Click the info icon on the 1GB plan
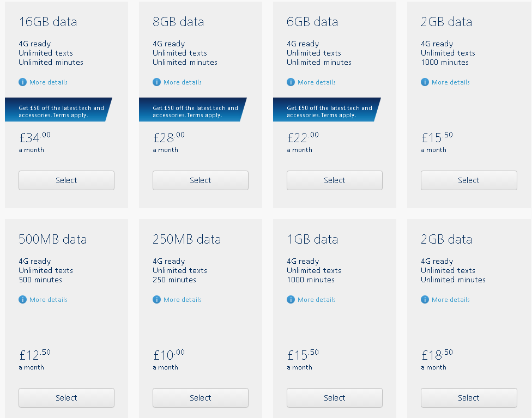Screen dimensions: 532x418 (x=291, y=300)
